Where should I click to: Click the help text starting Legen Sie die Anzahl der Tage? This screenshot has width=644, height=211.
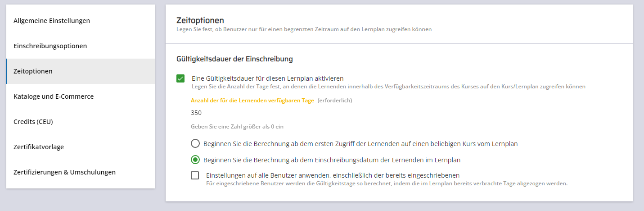(388, 86)
